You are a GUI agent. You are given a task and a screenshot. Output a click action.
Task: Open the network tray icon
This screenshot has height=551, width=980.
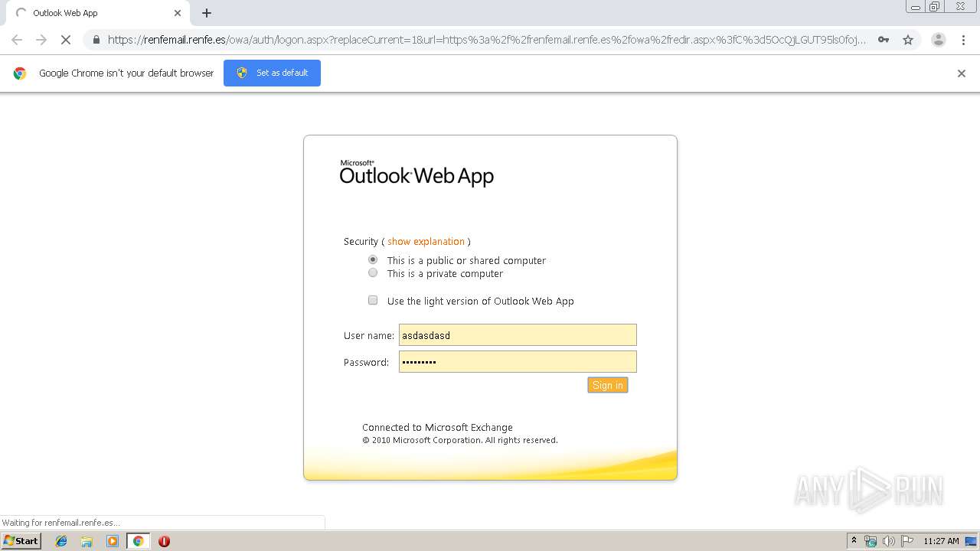[871, 541]
